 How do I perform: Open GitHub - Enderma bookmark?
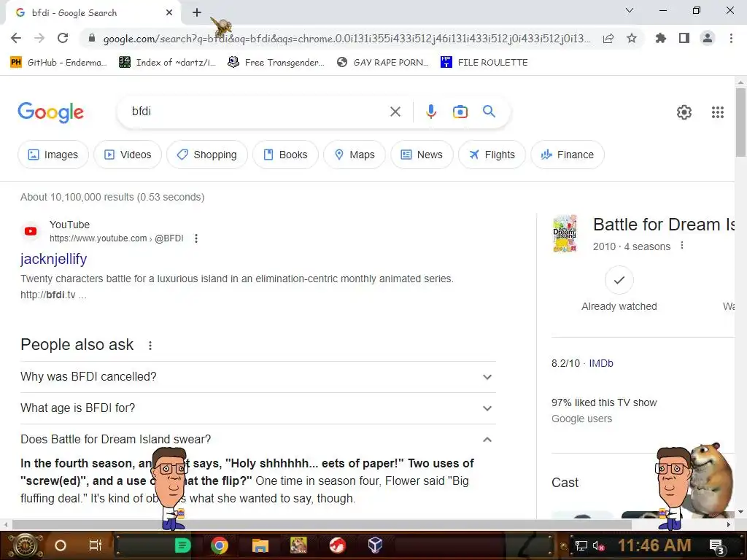coord(58,63)
